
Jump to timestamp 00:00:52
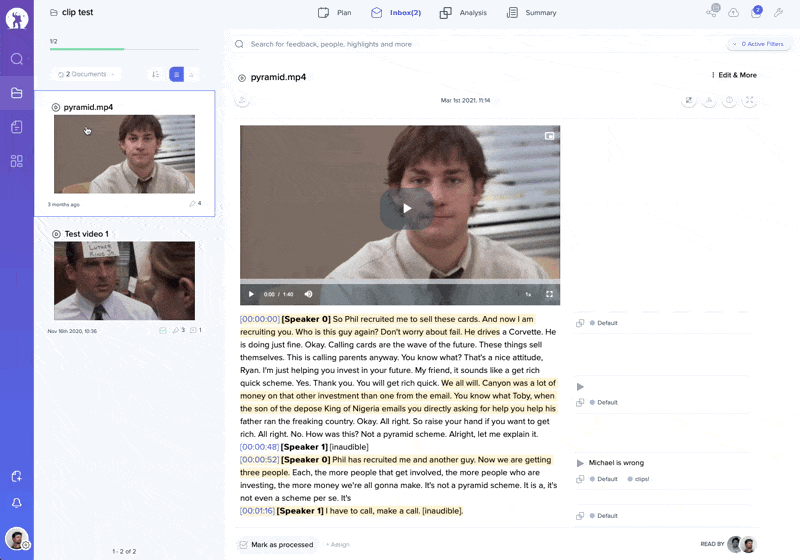[260, 460]
